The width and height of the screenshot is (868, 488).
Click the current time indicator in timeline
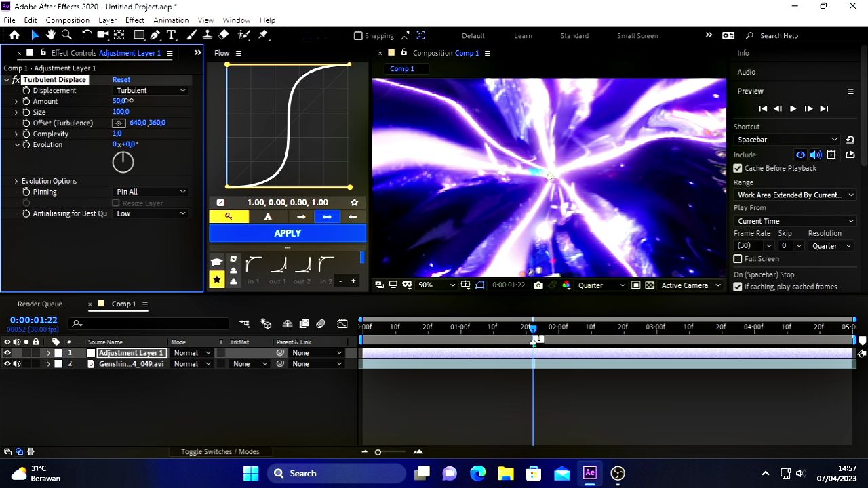pyautogui.click(x=533, y=328)
